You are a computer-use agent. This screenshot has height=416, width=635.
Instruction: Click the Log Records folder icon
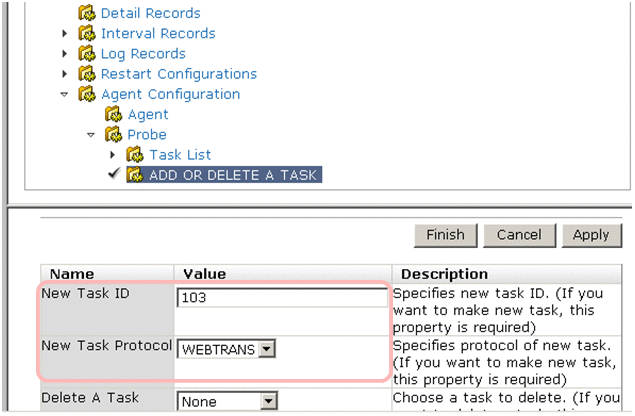point(87,53)
